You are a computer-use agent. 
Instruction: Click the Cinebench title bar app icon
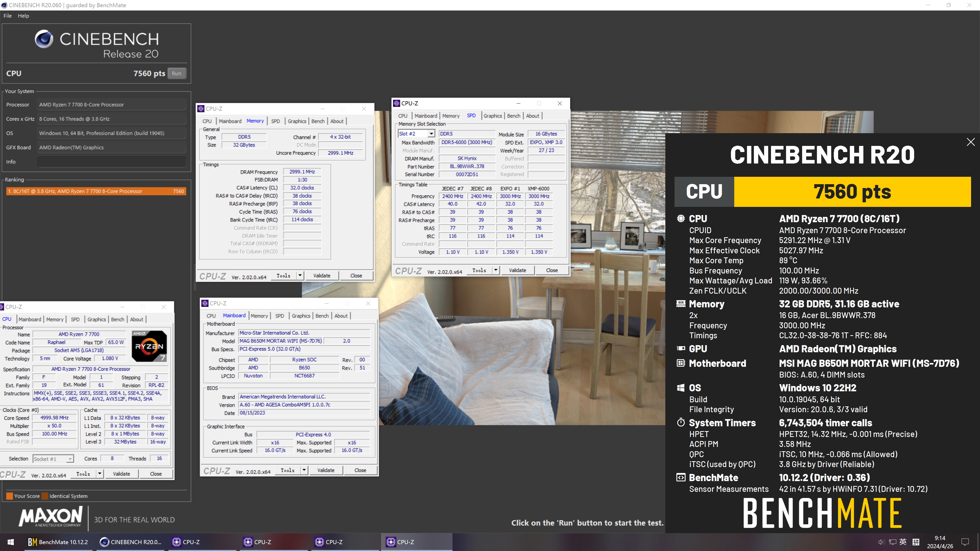4,5
